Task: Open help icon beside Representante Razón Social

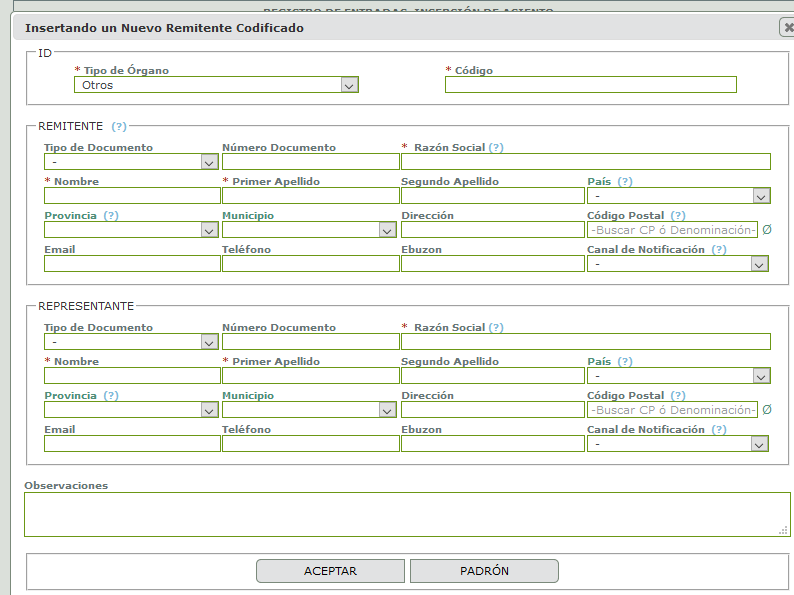Action: coord(496,328)
